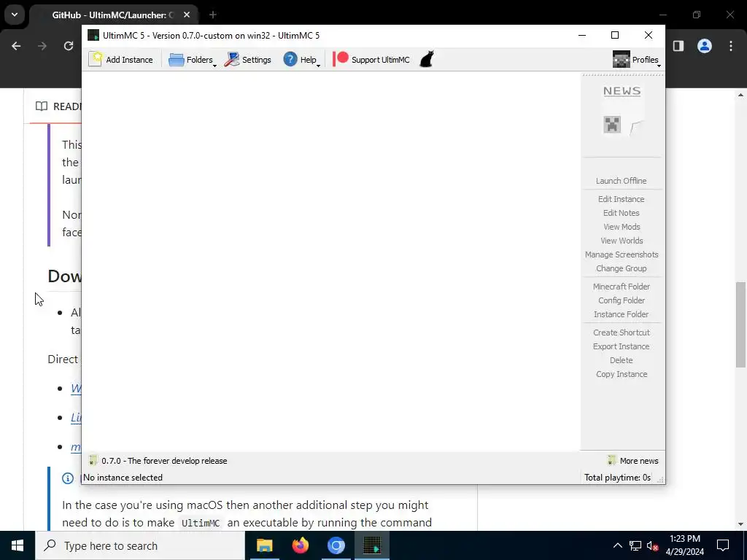The width and height of the screenshot is (747, 560).
Task: Expand the Help dropdown arrow
Action: click(x=318, y=66)
